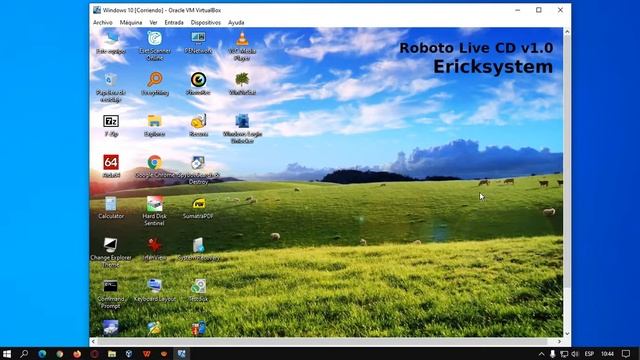Screen dimensions: 640x360
Task: Open Firefox from host taskbar
Action: coord(77,353)
